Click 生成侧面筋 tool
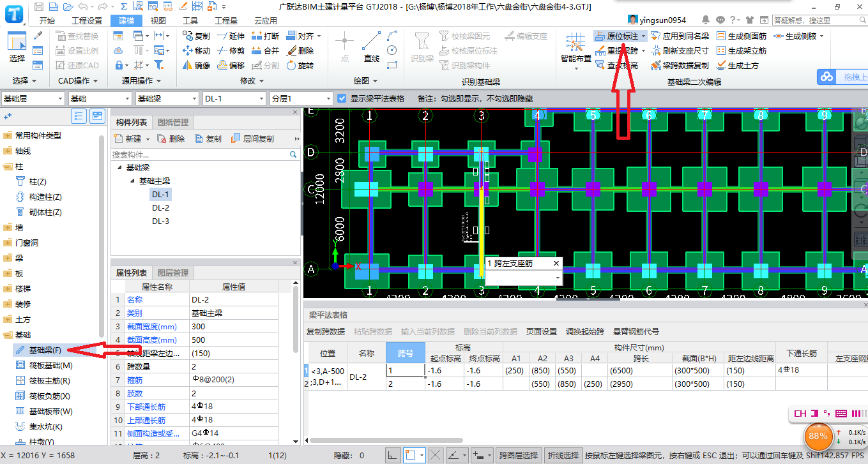 (x=741, y=36)
